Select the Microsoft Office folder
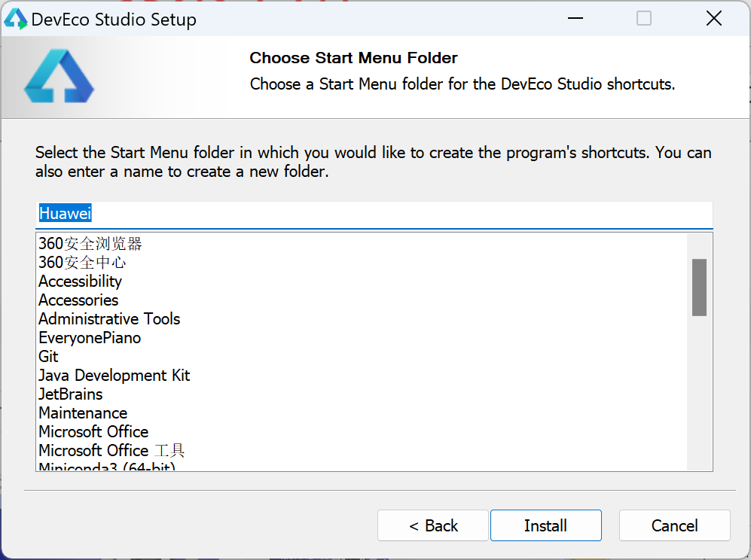 pos(93,432)
